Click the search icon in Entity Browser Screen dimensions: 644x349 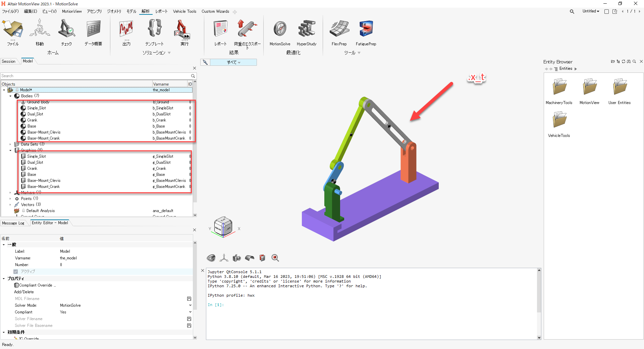(x=634, y=62)
